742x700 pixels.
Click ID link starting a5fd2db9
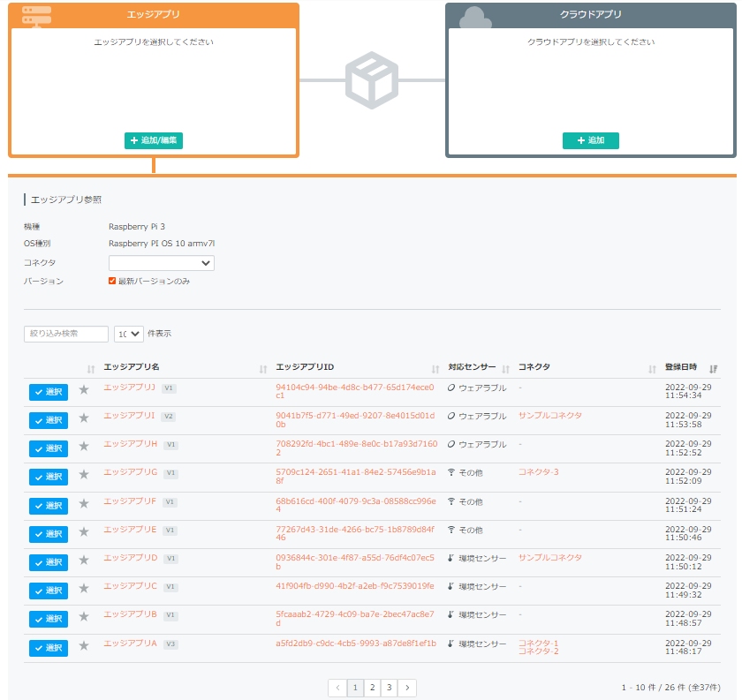(x=356, y=644)
